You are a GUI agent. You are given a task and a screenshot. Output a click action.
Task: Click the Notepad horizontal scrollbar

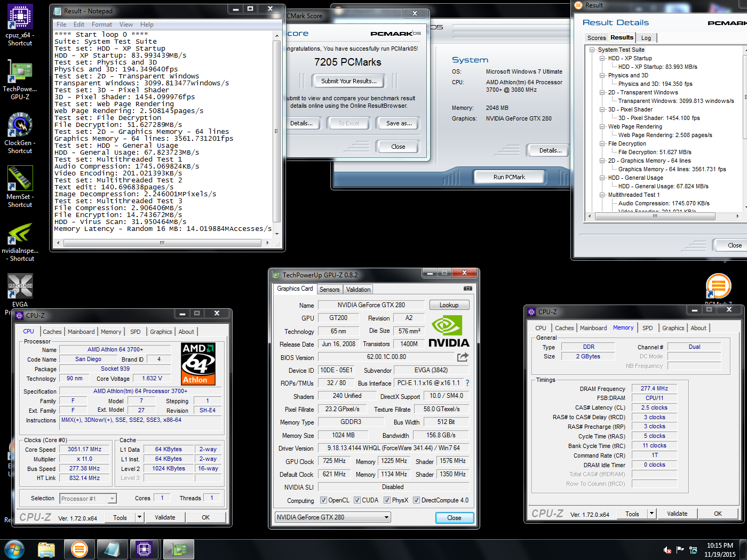coord(162,242)
